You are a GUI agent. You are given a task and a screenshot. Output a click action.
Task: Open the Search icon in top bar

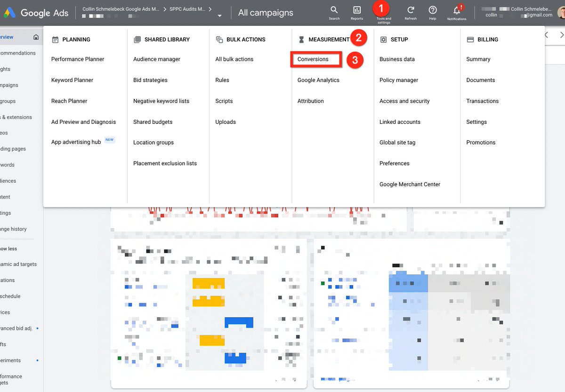(x=334, y=12)
